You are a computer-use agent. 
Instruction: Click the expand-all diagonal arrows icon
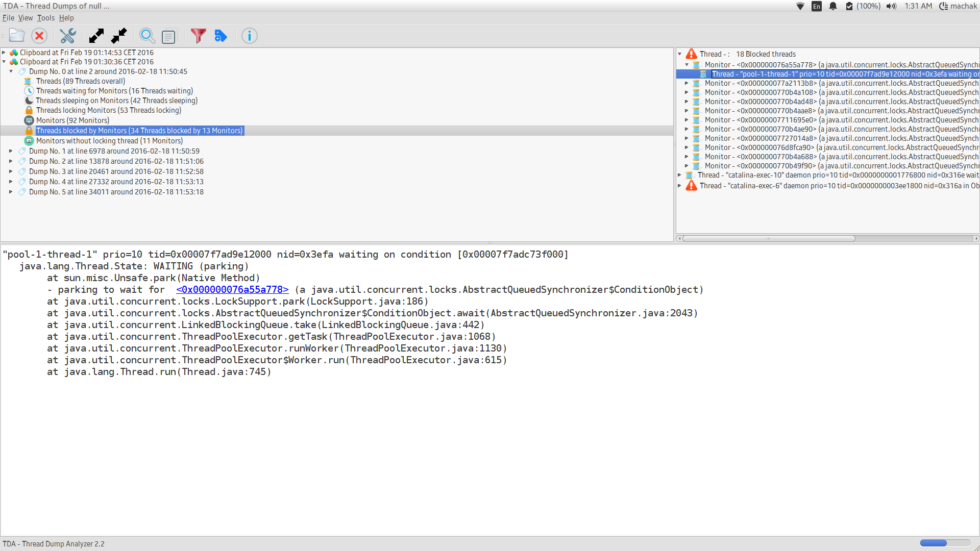96,36
